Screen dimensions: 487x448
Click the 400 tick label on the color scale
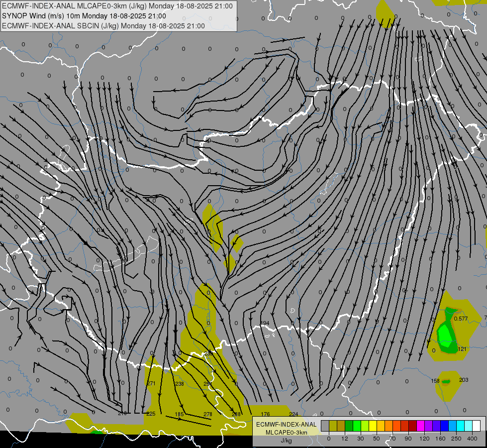tap(472, 439)
